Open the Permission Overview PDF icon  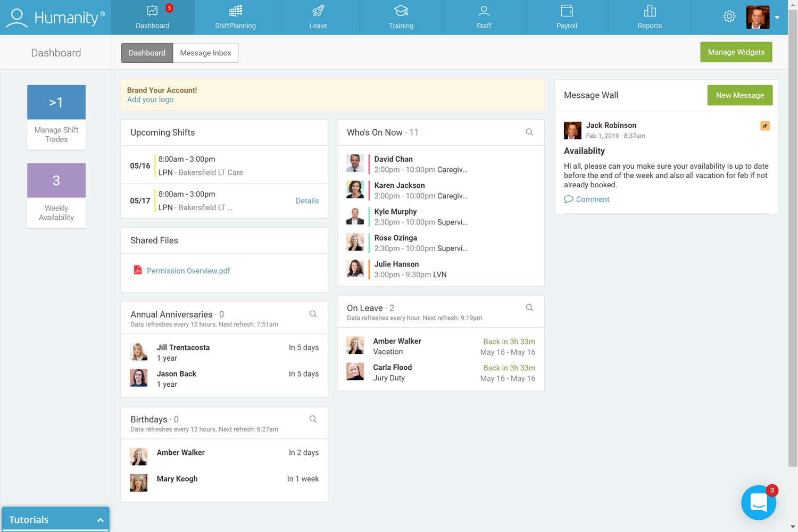pyautogui.click(x=138, y=270)
